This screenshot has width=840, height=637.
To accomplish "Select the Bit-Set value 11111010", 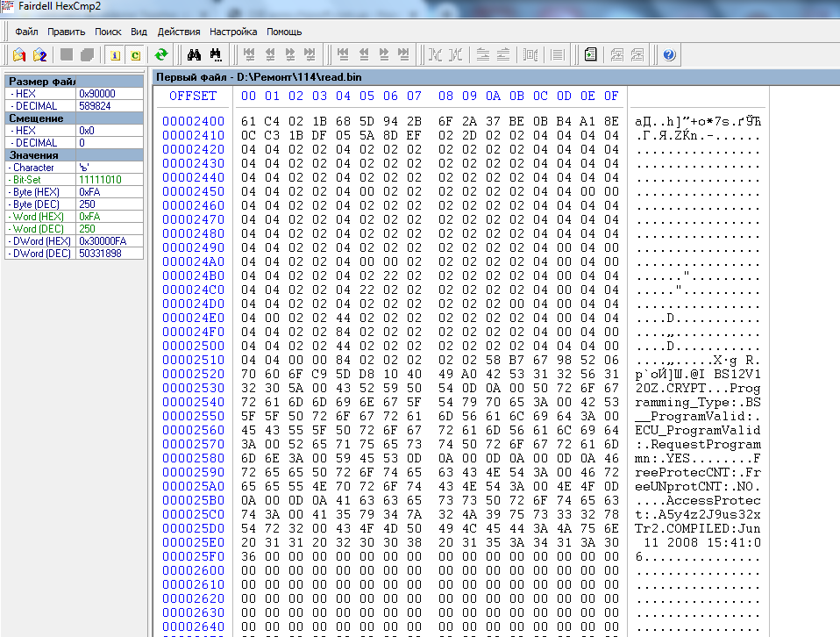I will (100, 179).
